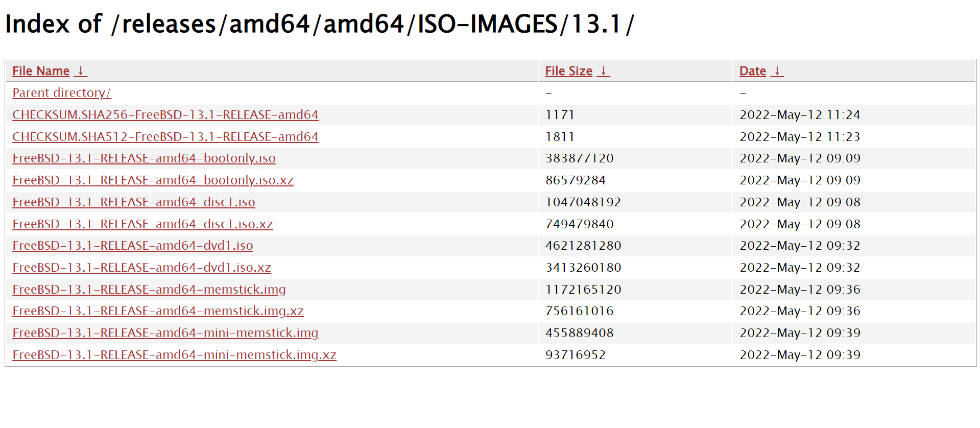The width and height of the screenshot is (980, 428).
Task: Download FreeBSD-13.1-RELEASE-amd64-mini-memstick.img.xz
Action: pos(175,355)
